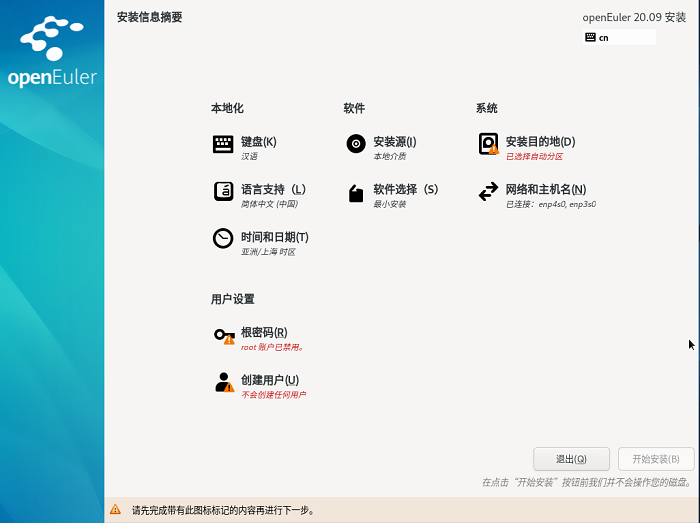This screenshot has width=700, height=523.
Task: Click the 已连接：enp4s0, enp3s0 status text
Action: 550,204
